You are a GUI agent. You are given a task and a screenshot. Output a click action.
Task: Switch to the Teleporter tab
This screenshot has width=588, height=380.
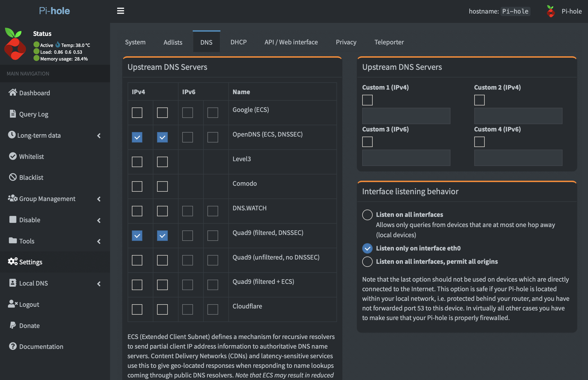[389, 42]
